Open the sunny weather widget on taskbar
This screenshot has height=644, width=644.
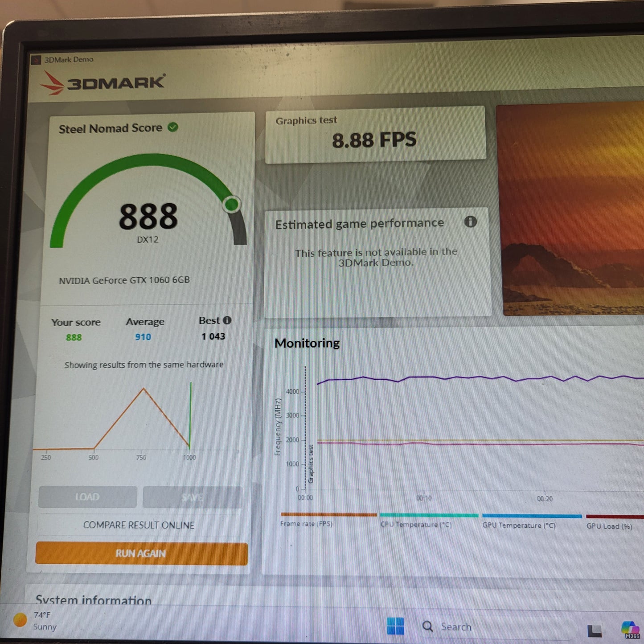tap(36, 621)
